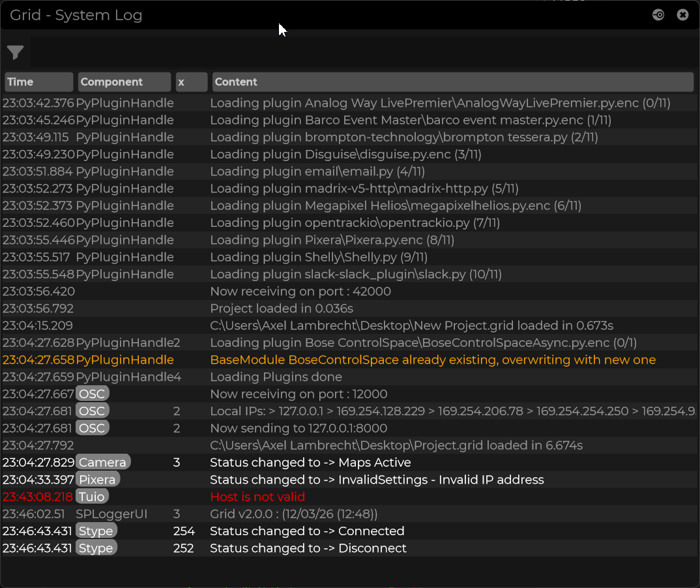The image size is (700, 588).
Task: Click the Stype badge on Disconnect row
Action: point(96,548)
